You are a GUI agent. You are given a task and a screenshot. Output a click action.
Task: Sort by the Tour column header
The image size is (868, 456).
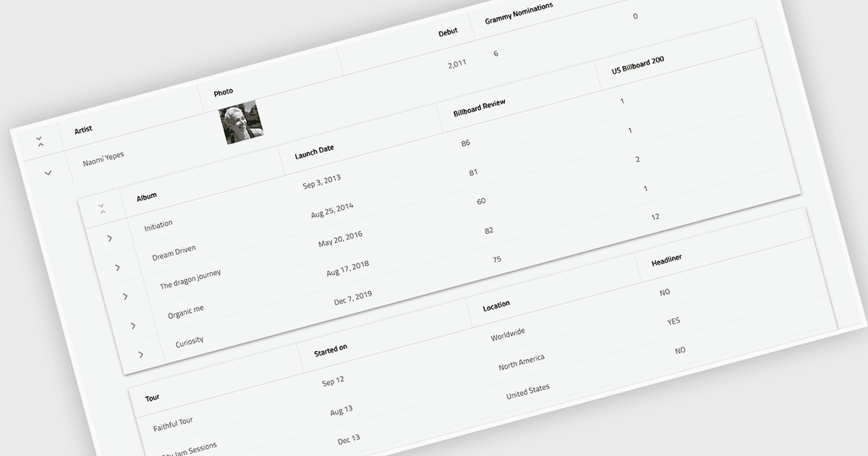(153, 398)
